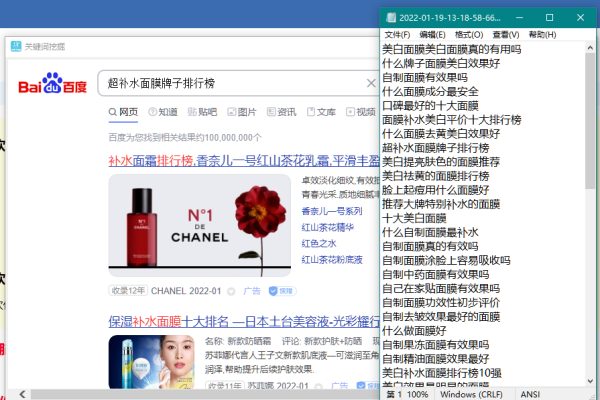Open Notepad 文件(F) menu
The image size is (600, 400).
pos(397,35)
